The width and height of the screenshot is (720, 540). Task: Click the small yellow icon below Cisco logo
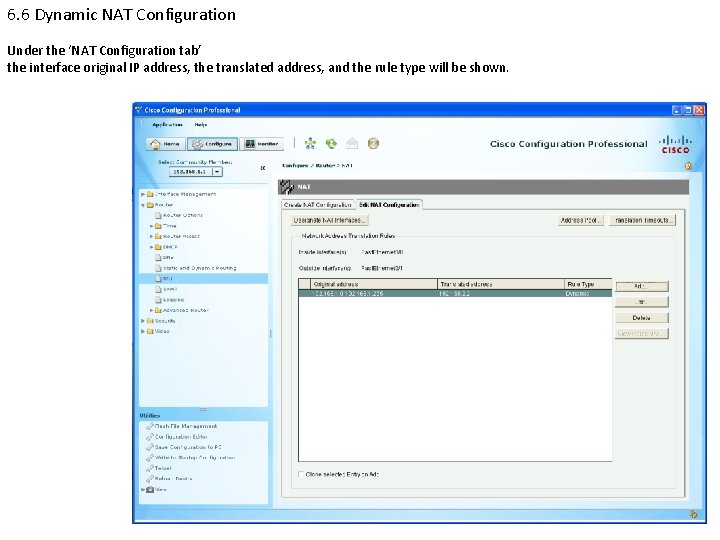(x=688, y=166)
